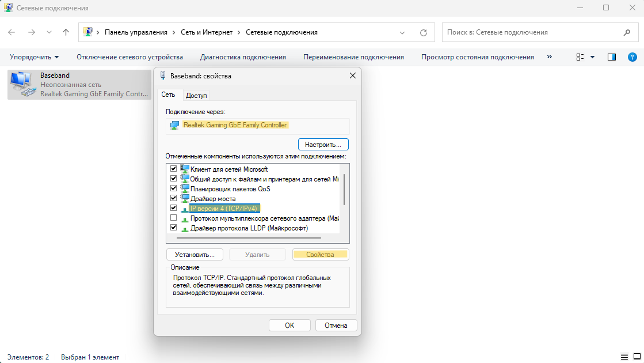Click 'Неопознанная сеть' under Baseband
644x363 pixels.
coord(71,85)
